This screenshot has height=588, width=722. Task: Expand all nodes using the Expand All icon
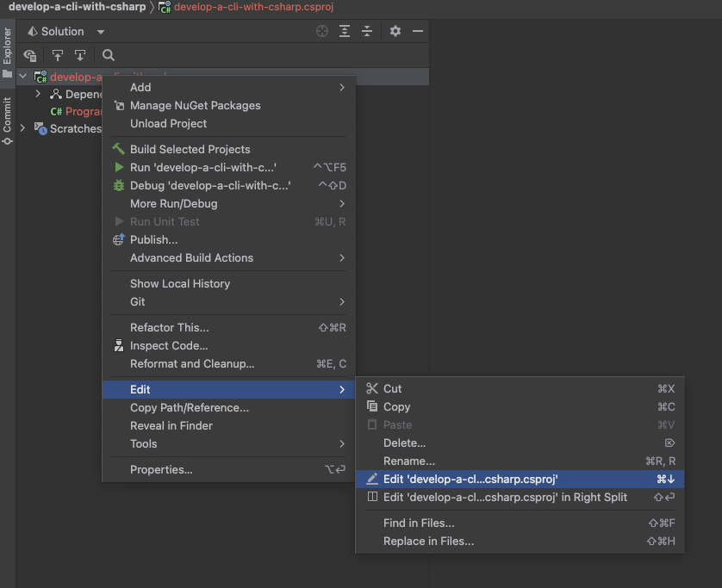tap(345, 31)
